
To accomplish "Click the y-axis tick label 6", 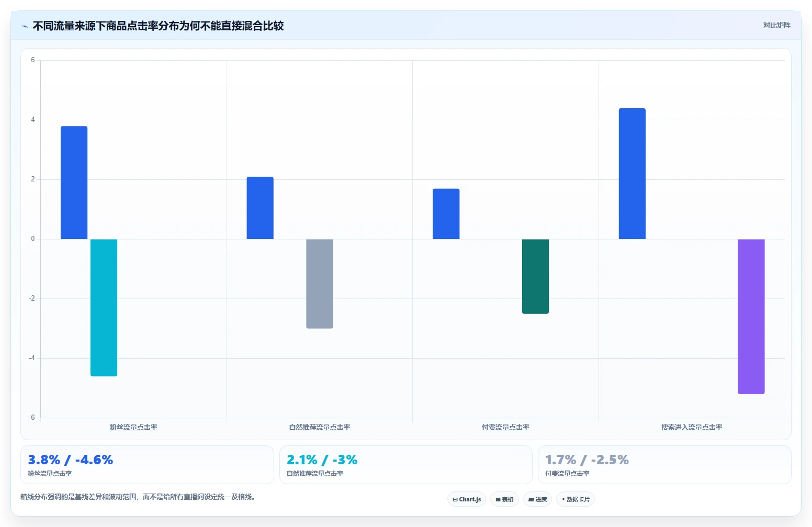I will tap(33, 60).
